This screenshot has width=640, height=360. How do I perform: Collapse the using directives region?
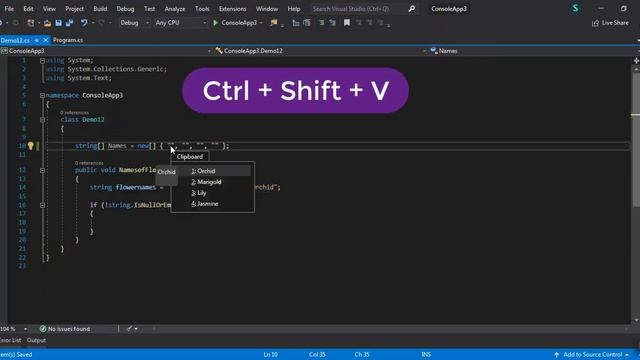click(x=42, y=60)
